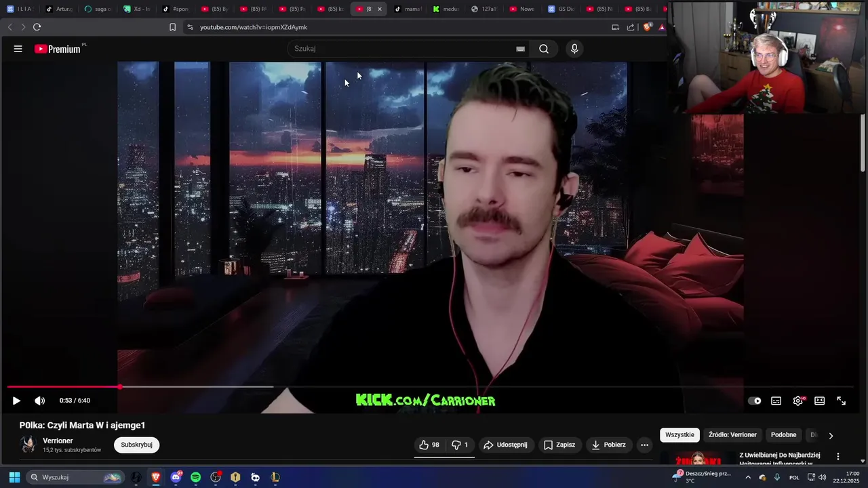Switch to the medus Kick tab
The width and height of the screenshot is (868, 488).
(447, 9)
